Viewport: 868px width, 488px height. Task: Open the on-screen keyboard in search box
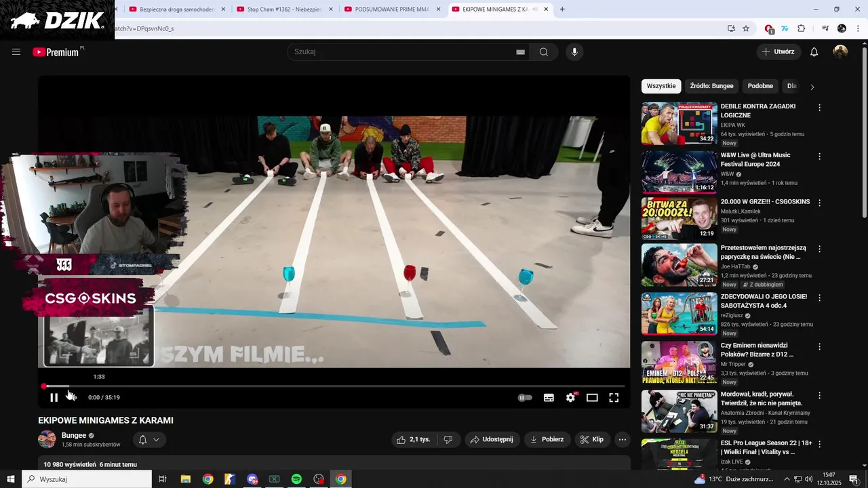[520, 52]
